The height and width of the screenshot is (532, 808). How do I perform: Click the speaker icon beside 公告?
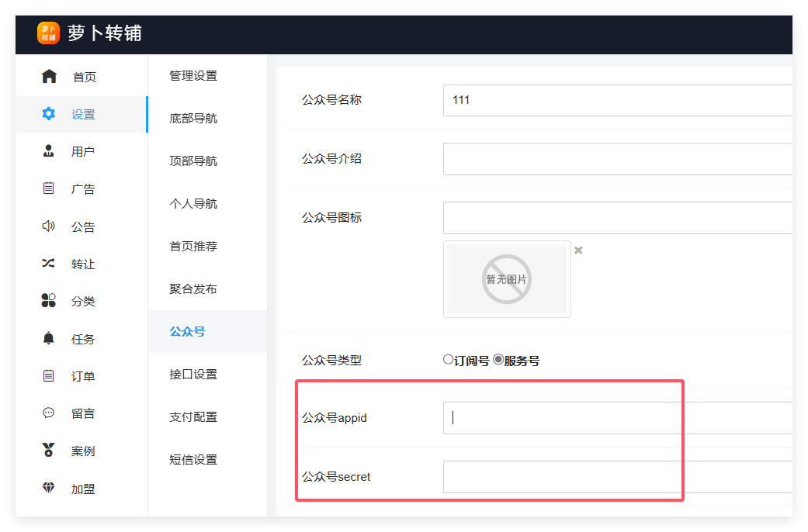pos(48,226)
